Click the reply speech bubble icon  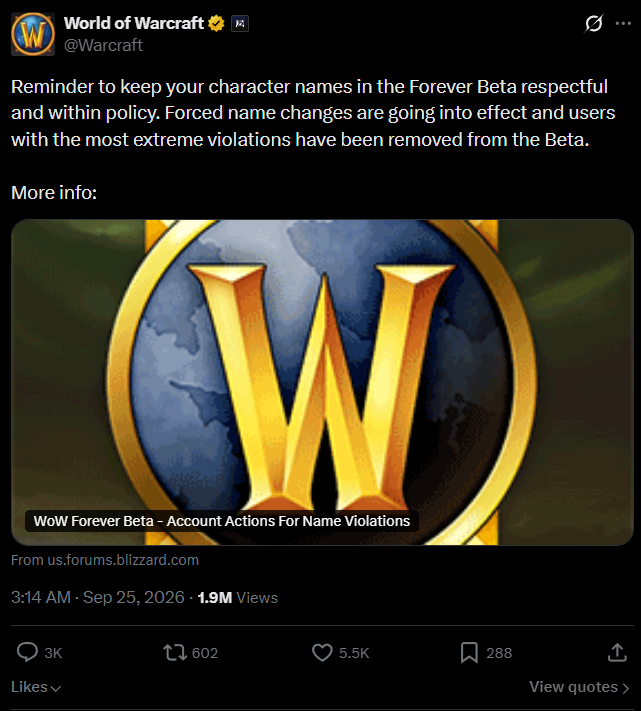[x=27, y=653]
